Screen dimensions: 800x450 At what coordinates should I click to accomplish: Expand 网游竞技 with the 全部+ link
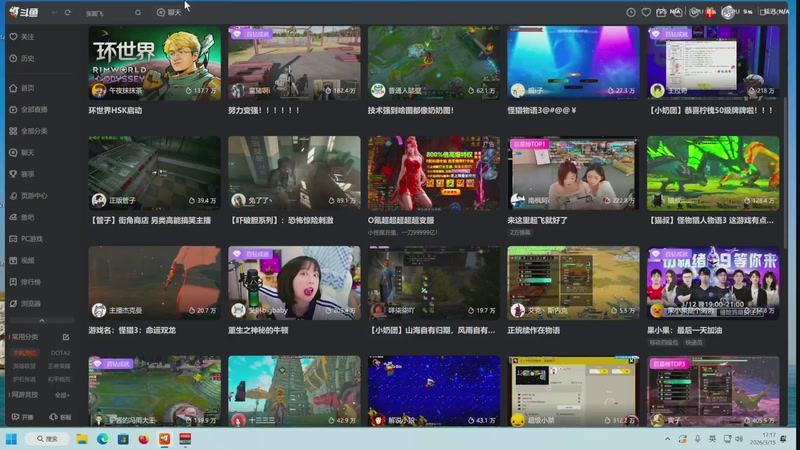pos(61,395)
